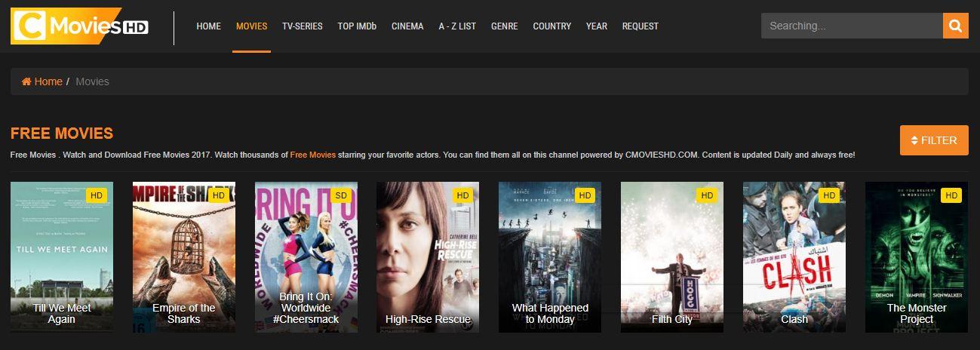
Task: Expand the COUNTRY menu
Action: click(x=551, y=26)
